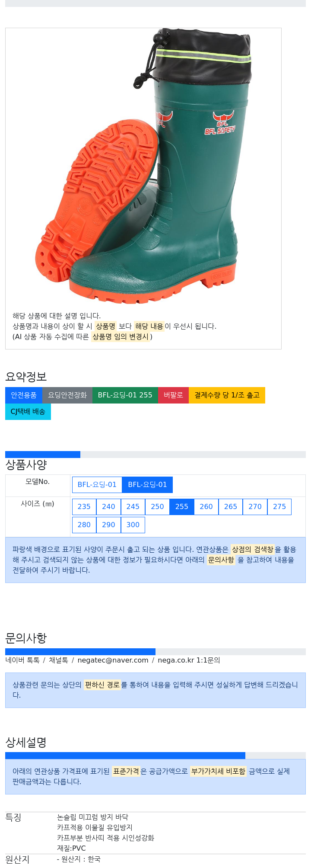Screen dimensions: 311x868
Task: Click the negatec@naver.com email contact
Action: point(113,660)
